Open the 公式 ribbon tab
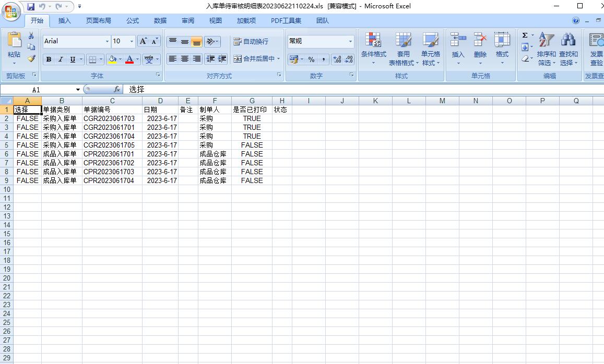Viewport: 604px width, 364px height. coord(133,21)
